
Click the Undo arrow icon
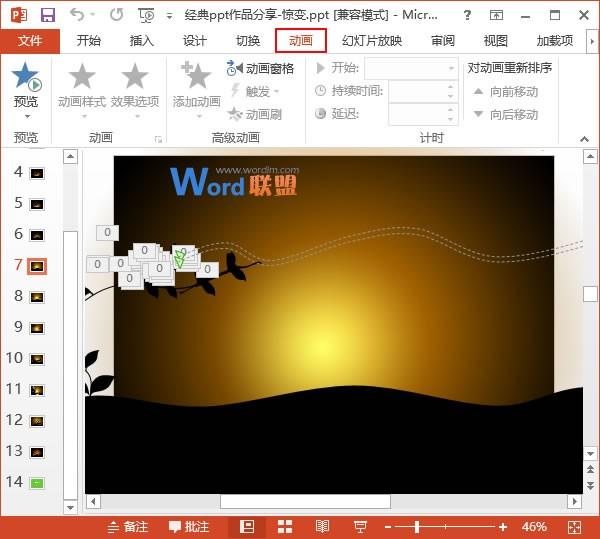(x=78, y=15)
